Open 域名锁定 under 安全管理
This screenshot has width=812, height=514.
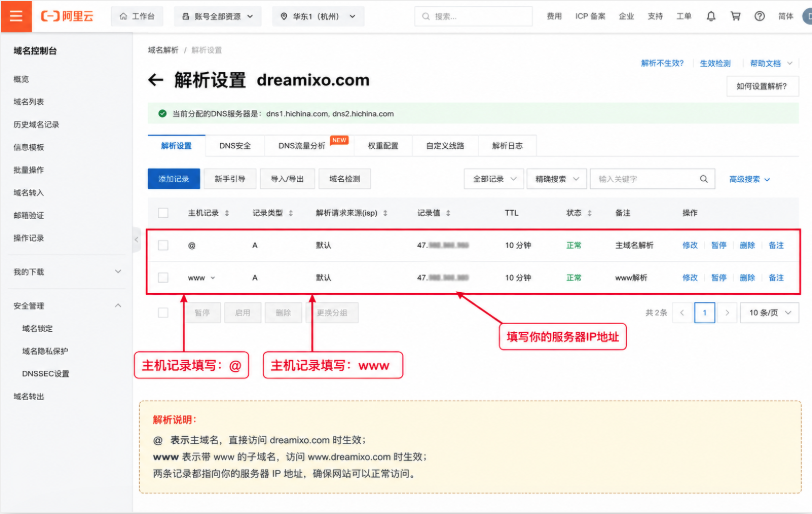37,329
